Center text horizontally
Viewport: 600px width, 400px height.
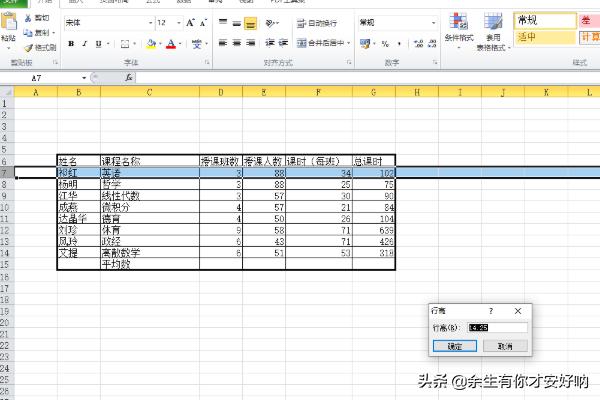click(236, 43)
